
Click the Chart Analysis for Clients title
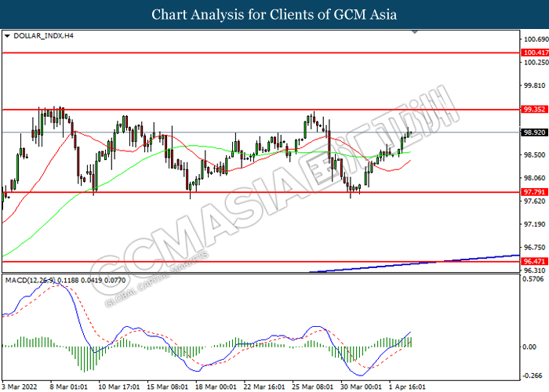point(274,15)
